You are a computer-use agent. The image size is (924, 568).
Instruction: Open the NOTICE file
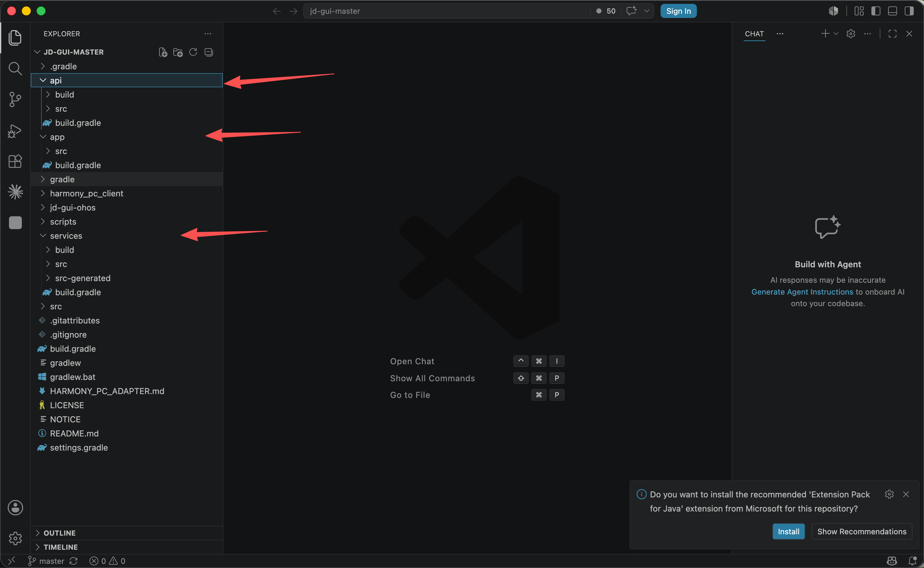(126, 419)
